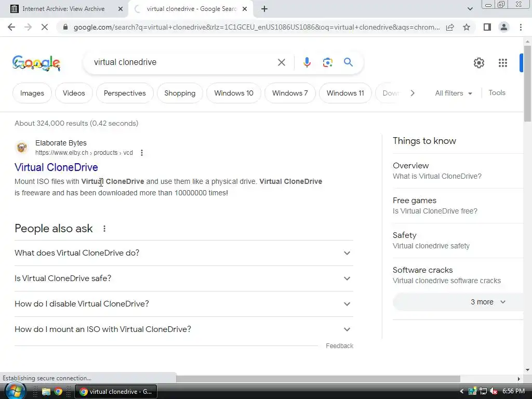Image resolution: width=532 pixels, height=399 pixels.
Task: Expand 3 more things to know
Action: tap(458, 302)
